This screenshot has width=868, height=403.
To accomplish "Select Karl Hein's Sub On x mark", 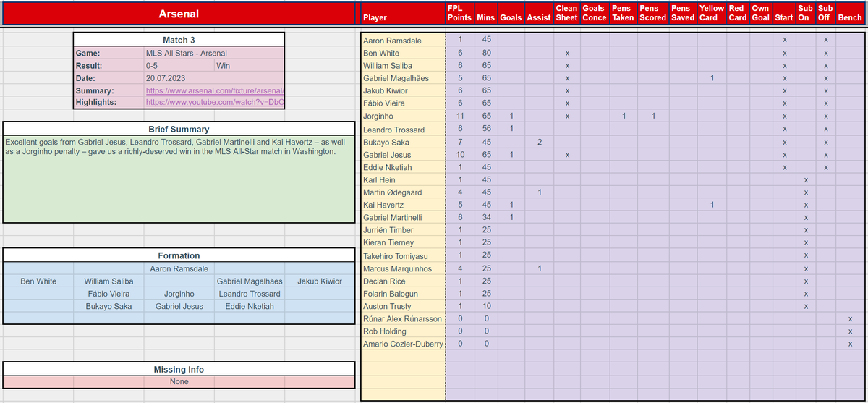I will click(x=805, y=179).
